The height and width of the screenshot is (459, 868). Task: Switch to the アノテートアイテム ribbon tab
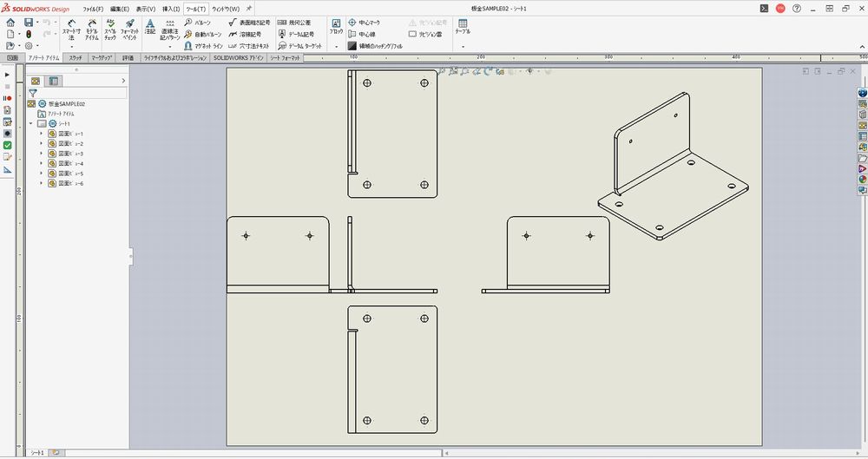43,57
